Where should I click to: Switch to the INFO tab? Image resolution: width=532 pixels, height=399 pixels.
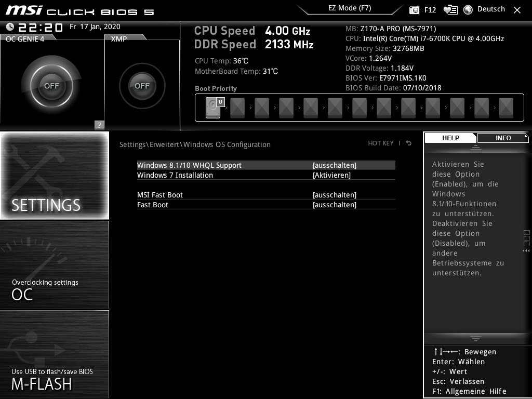click(x=503, y=138)
